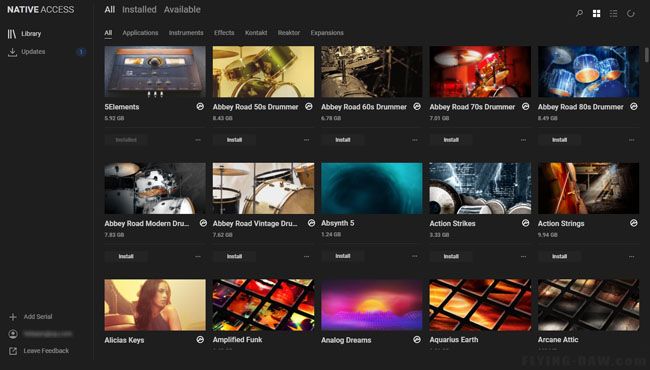Open more options for Action Strikes
This screenshot has width=650, height=370.
[523, 256]
